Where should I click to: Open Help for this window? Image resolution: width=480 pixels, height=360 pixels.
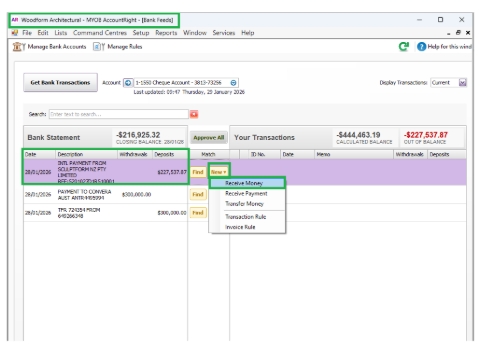coord(444,47)
